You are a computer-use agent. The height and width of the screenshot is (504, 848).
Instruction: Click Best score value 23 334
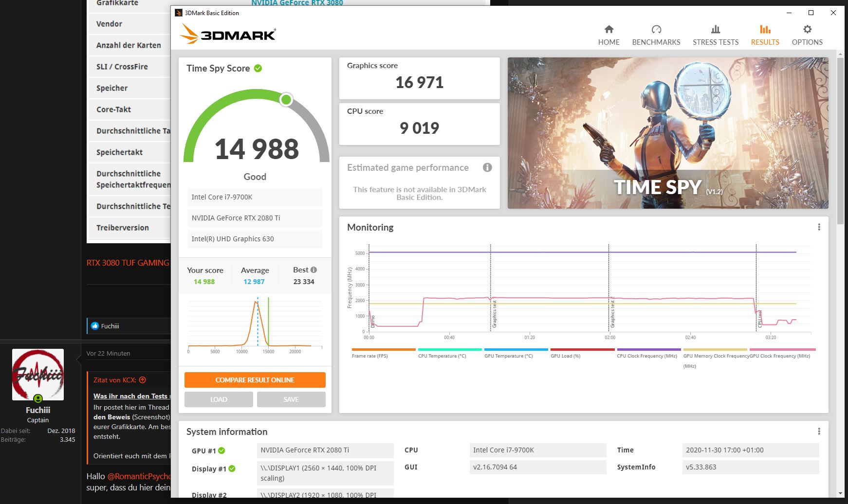pos(304,282)
